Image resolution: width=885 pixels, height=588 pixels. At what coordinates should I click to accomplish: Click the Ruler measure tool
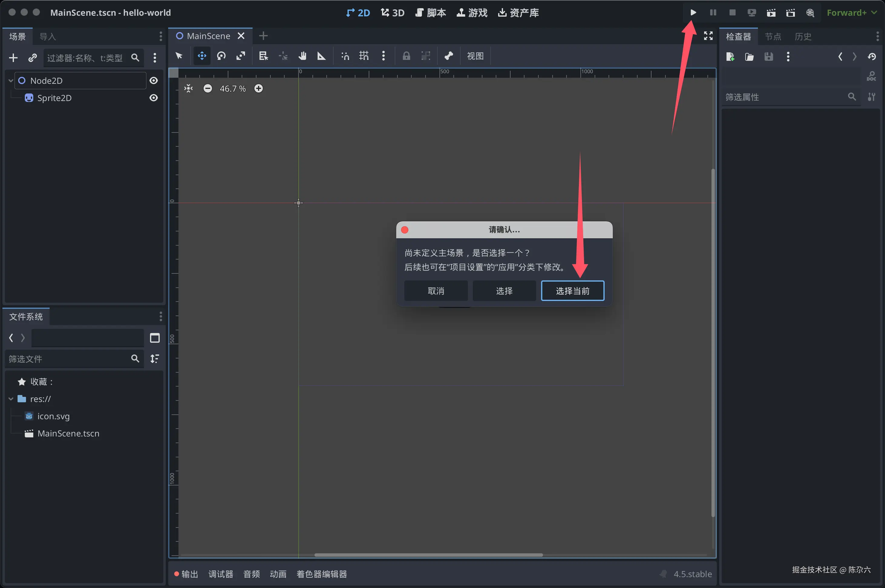click(322, 56)
